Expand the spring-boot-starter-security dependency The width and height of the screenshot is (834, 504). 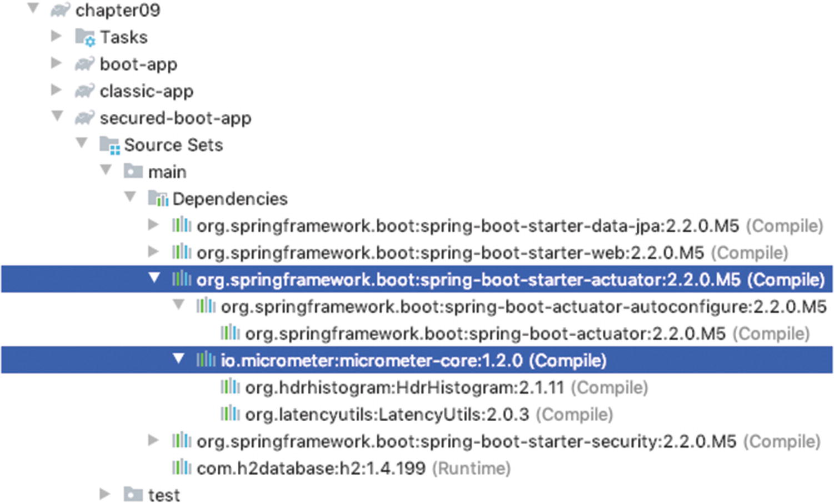pos(154,440)
